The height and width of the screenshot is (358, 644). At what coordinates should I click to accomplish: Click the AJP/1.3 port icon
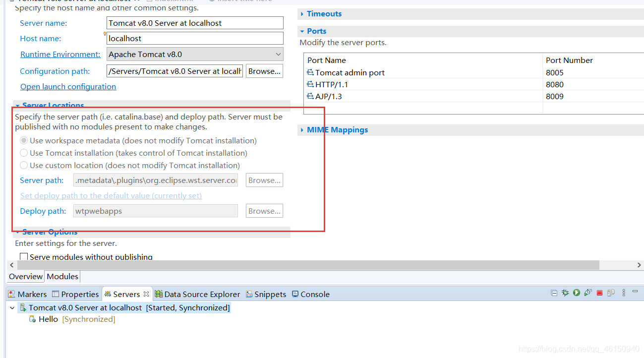click(310, 96)
